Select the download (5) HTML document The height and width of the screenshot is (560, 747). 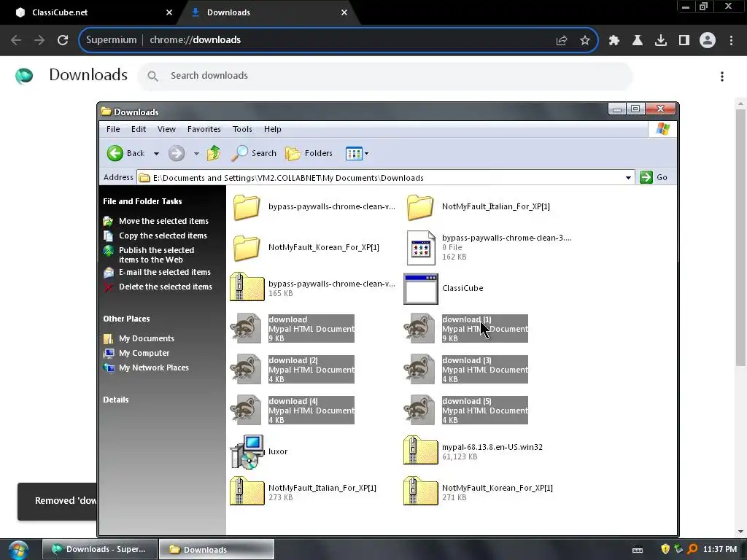[466, 411]
